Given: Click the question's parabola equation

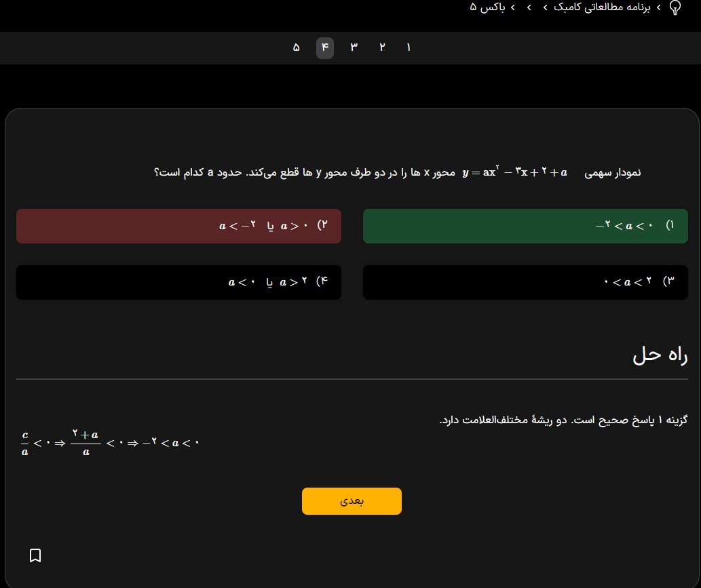Looking at the screenshot, I should 515,172.
